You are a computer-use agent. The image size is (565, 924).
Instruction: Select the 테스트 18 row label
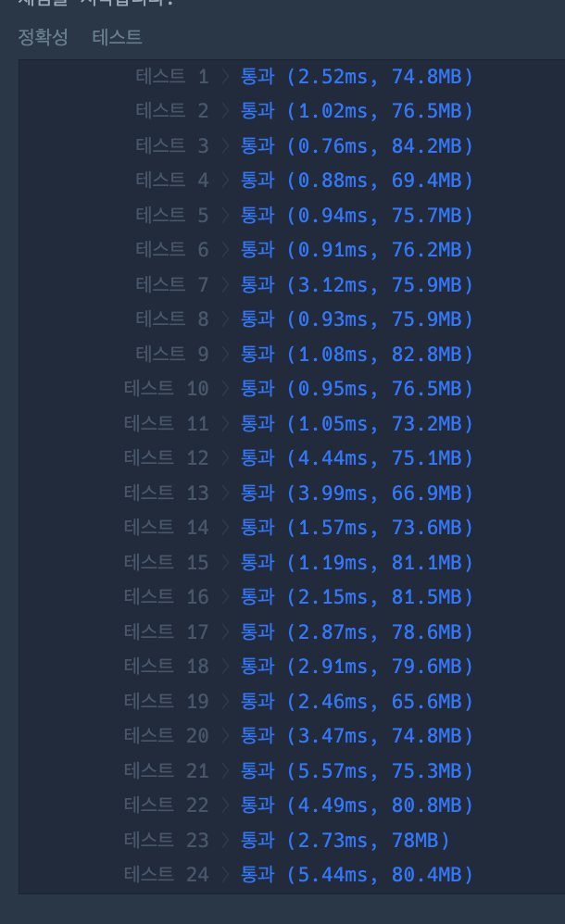pyautogui.click(x=167, y=666)
